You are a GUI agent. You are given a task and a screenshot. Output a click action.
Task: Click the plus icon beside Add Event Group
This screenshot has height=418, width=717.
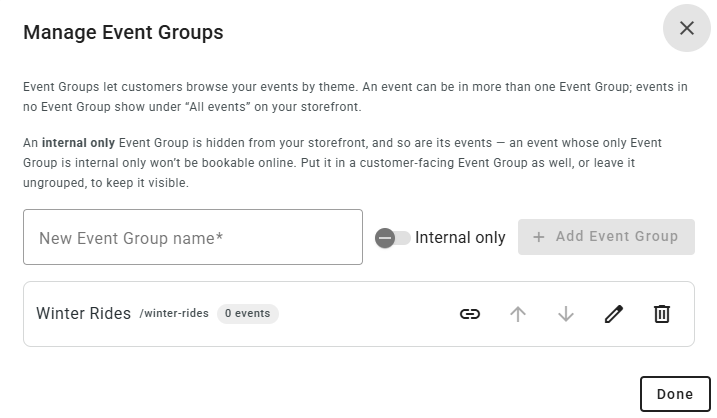pos(539,237)
